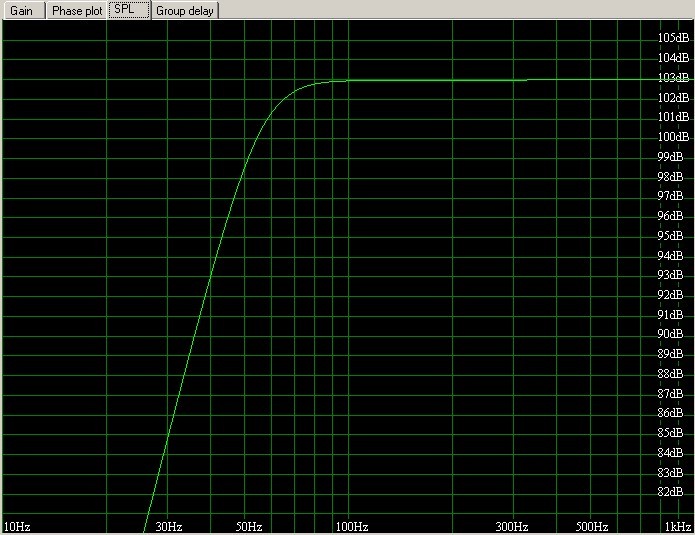The width and height of the screenshot is (695, 535).
Task: Click the 500Hz frequency label
Action: [x=592, y=527]
